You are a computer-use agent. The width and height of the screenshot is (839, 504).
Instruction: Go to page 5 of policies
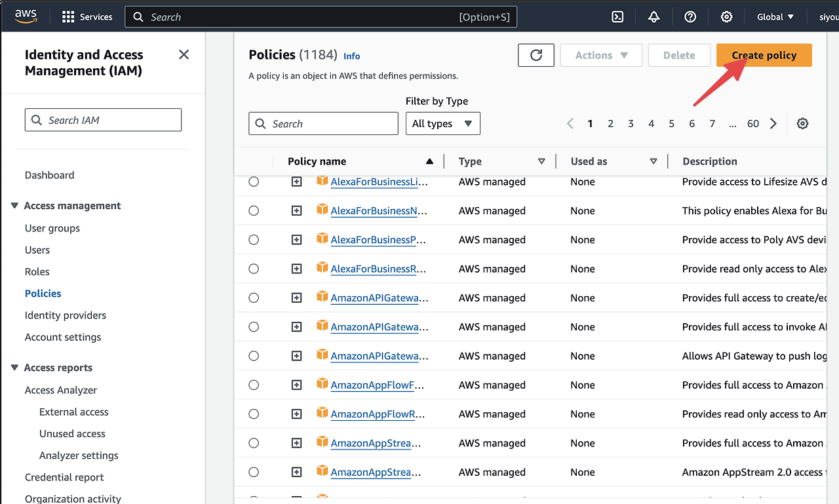(x=671, y=123)
